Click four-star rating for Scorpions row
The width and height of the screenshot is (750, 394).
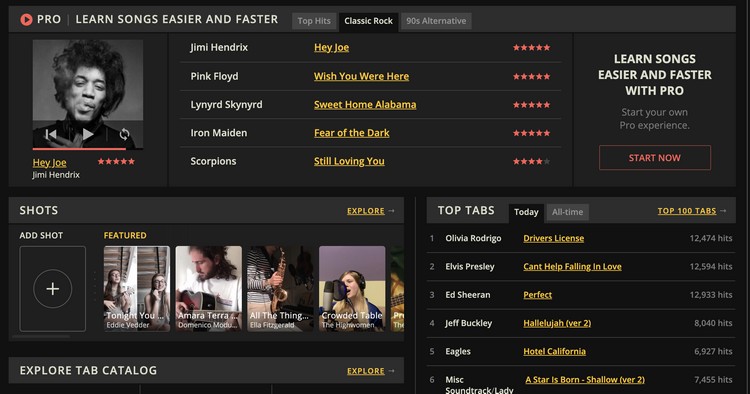pyautogui.click(x=531, y=162)
